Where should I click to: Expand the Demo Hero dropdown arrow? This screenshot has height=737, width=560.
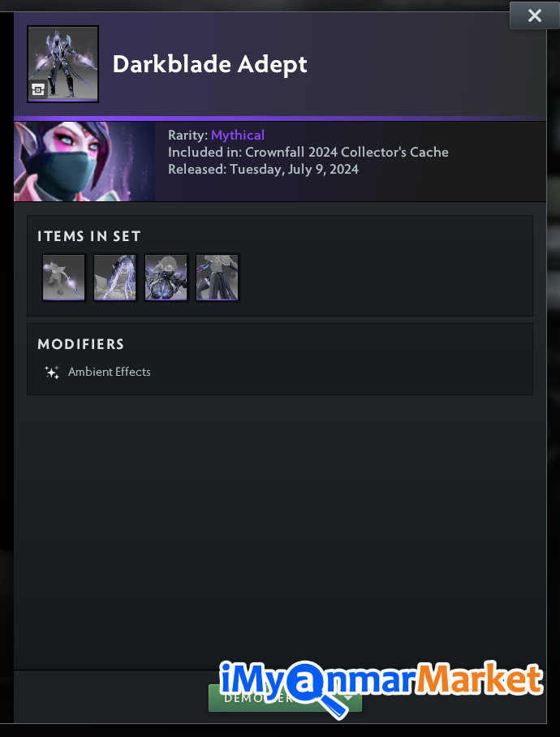[x=348, y=699]
